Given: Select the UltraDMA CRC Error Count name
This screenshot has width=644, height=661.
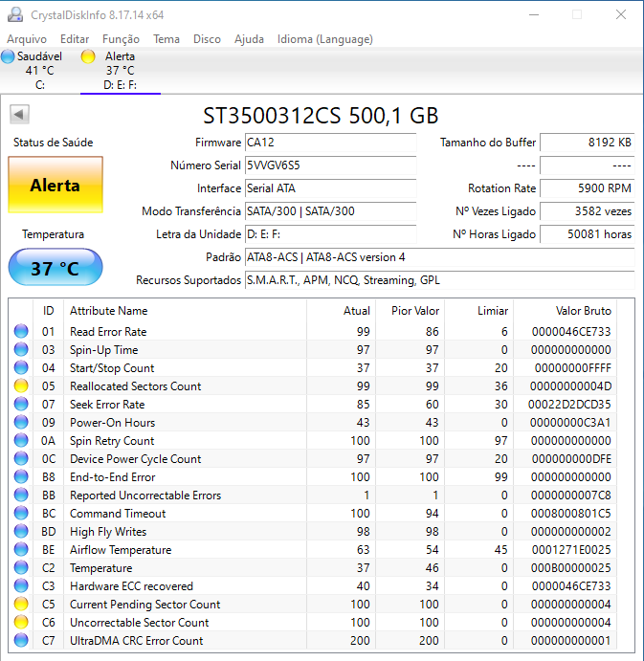Looking at the screenshot, I should [x=136, y=640].
